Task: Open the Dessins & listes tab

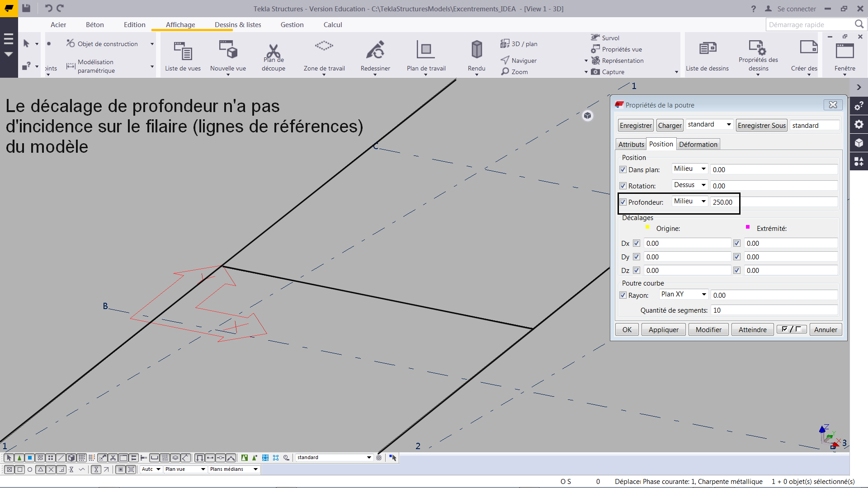Action: (238, 24)
